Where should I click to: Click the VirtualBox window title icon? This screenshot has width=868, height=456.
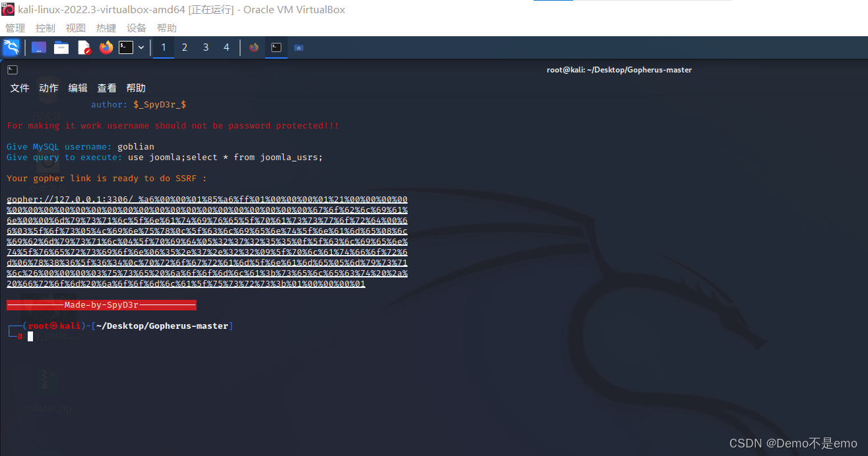(8, 9)
